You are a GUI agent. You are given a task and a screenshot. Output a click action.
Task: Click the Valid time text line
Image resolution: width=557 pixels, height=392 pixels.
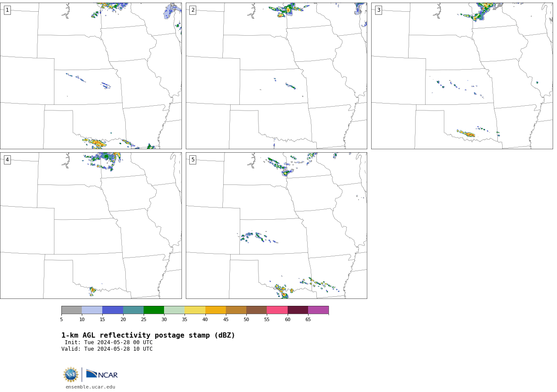[x=107, y=349]
